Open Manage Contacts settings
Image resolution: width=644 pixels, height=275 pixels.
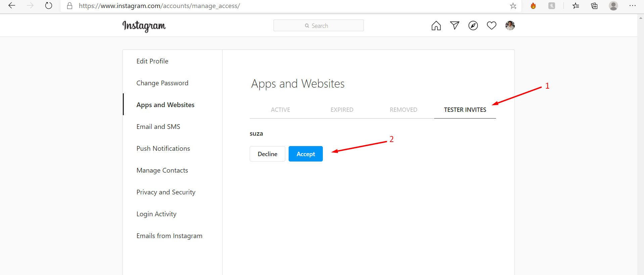(162, 170)
